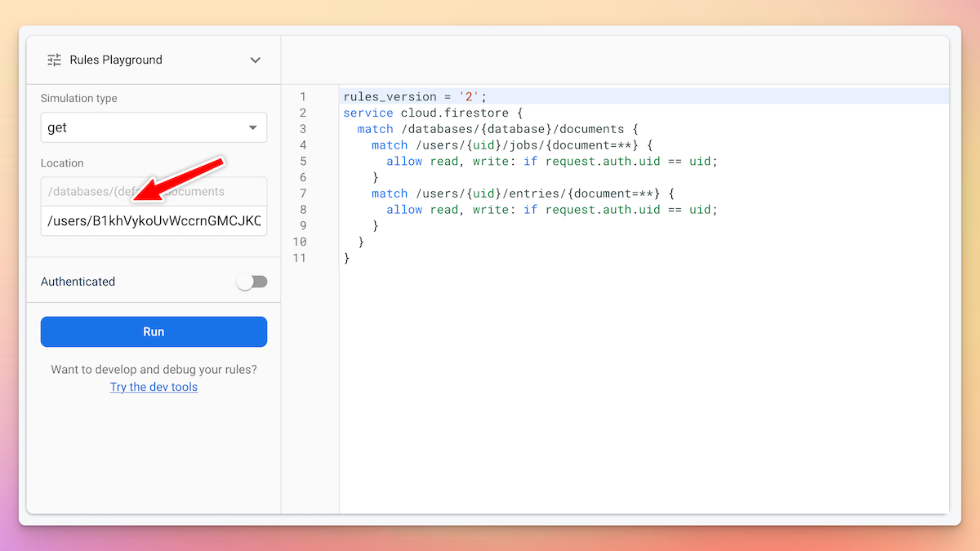The height and width of the screenshot is (551, 980).
Task: Click the closing brace on line 11
Action: (x=347, y=258)
